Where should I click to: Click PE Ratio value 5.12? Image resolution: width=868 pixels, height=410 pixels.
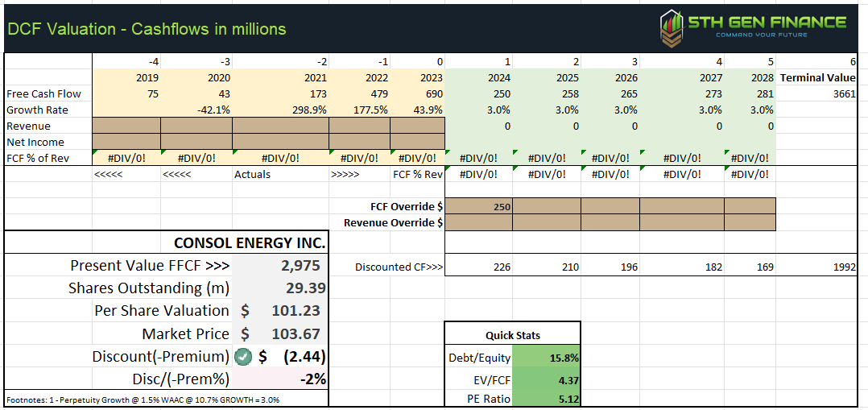coord(568,399)
